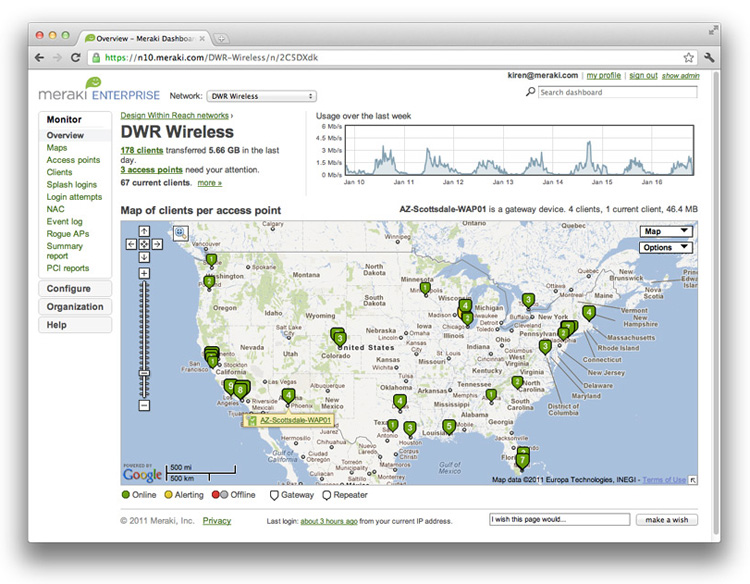Open the Map type dropdown
The image size is (750, 584).
click(666, 231)
